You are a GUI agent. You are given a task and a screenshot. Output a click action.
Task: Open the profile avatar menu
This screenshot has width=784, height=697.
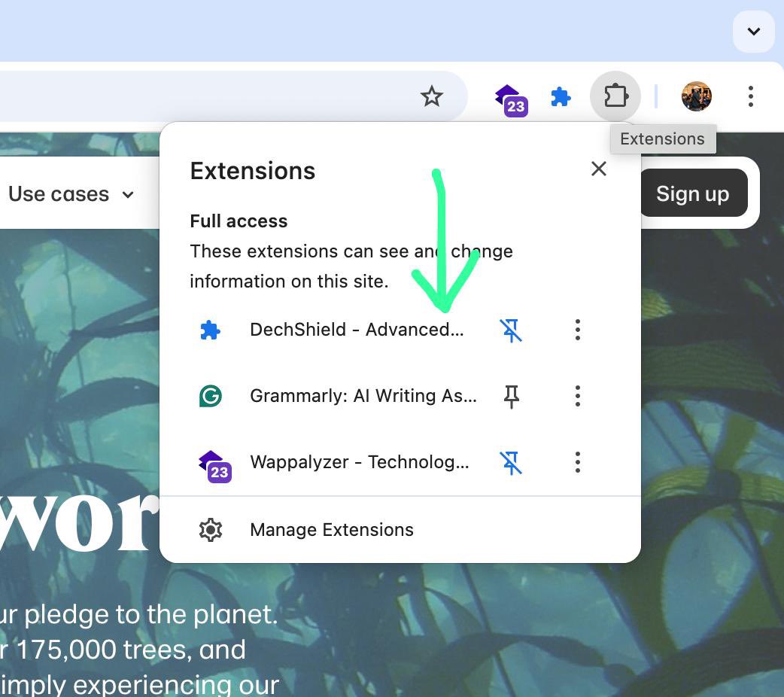697,96
